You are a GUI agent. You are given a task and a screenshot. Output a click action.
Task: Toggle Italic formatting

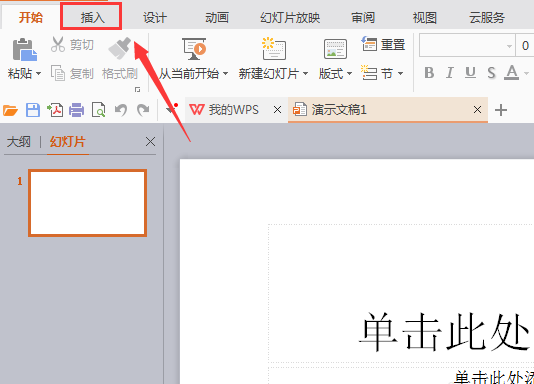(450, 73)
